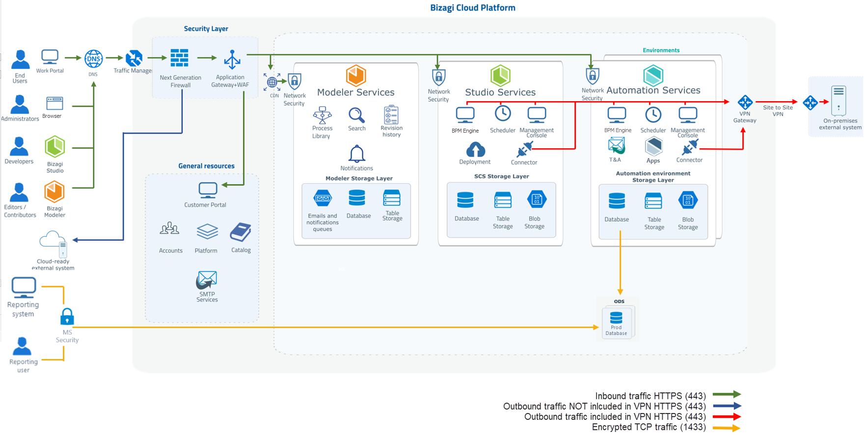Viewport: 868px width, 442px height.
Task: Click the Revision history checklist icon
Action: 391,115
